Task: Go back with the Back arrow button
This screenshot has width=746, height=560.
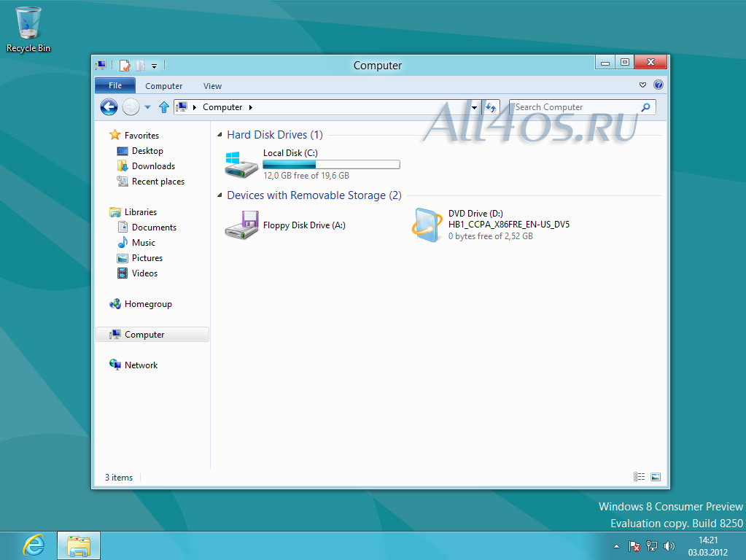Action: click(x=109, y=107)
